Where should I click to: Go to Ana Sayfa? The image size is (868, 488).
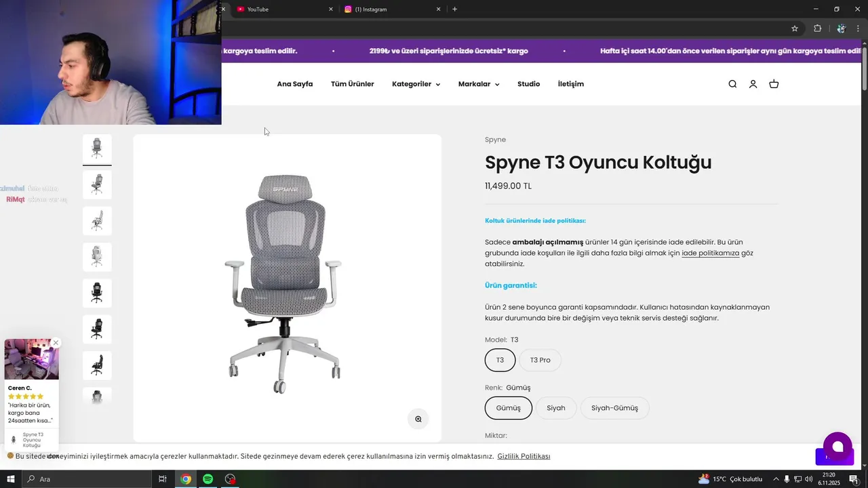point(295,84)
